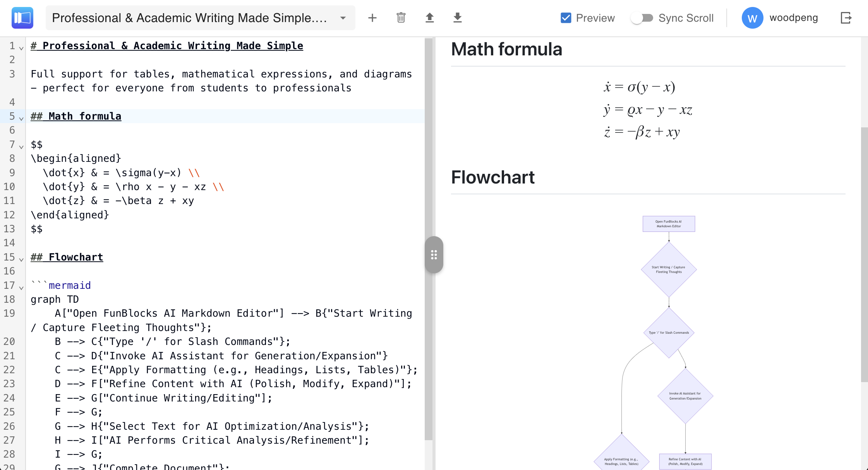Sign out using the exit icon
Image resolution: width=868 pixels, height=470 pixels.
point(847,18)
